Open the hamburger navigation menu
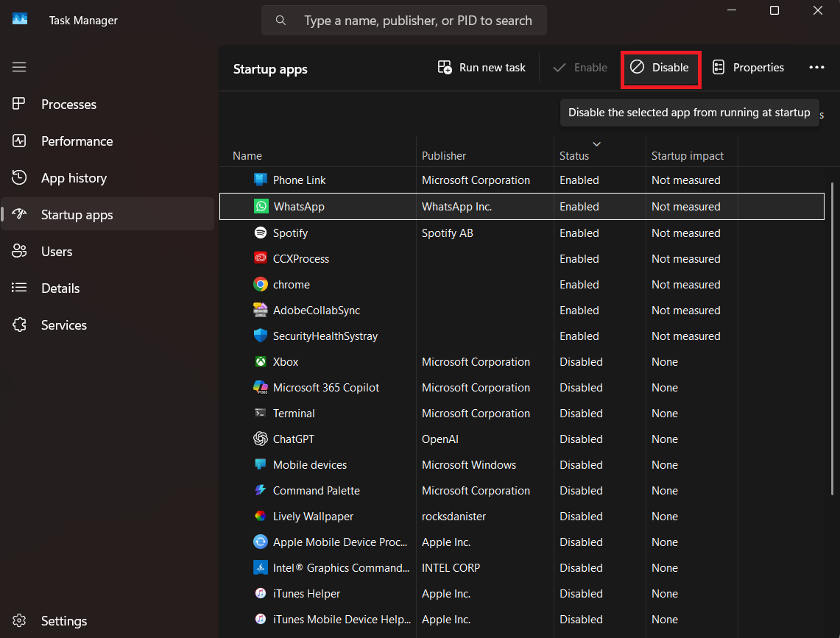 pyautogui.click(x=19, y=67)
